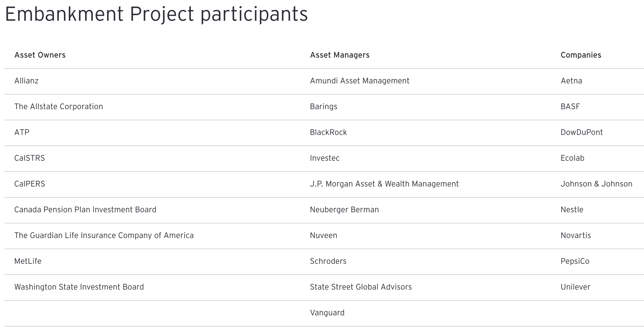Select State Street Global Advisors
The height and width of the screenshot is (330, 644).
pos(361,287)
